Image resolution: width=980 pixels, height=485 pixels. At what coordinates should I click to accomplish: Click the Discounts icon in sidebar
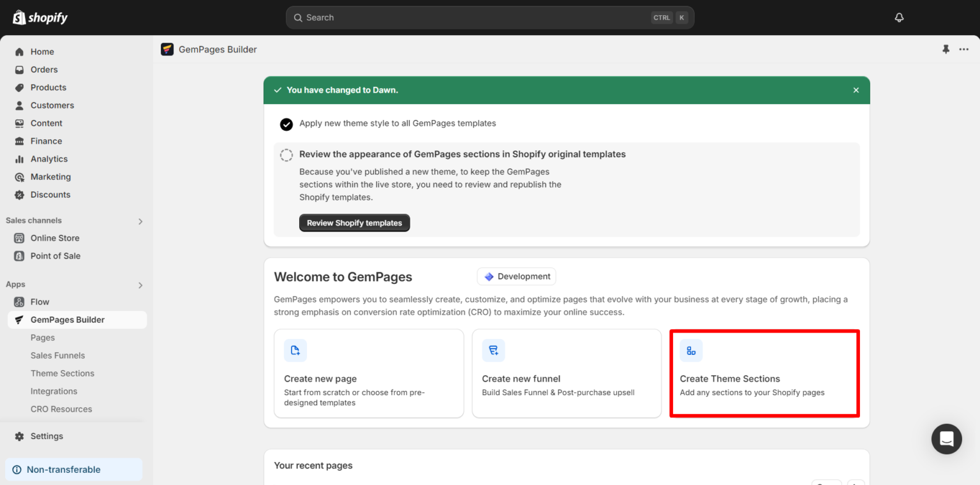(x=19, y=195)
